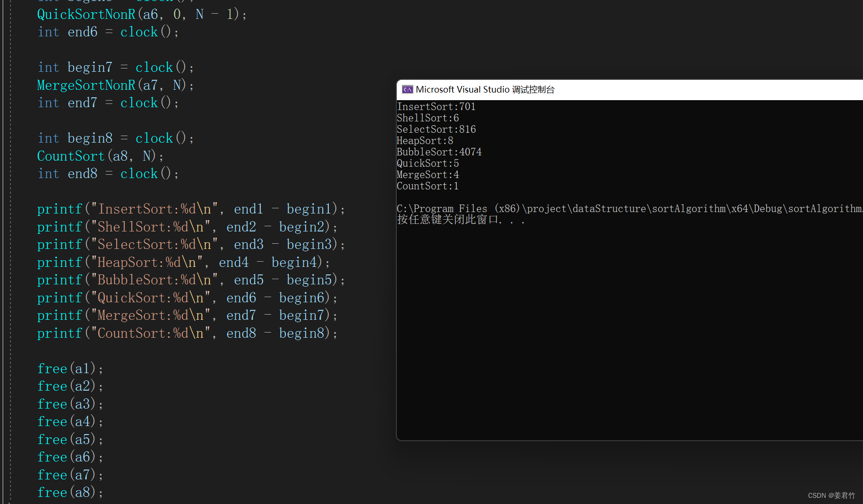This screenshot has height=504, width=863.
Task: Click the debug console window icon
Action: point(407,90)
